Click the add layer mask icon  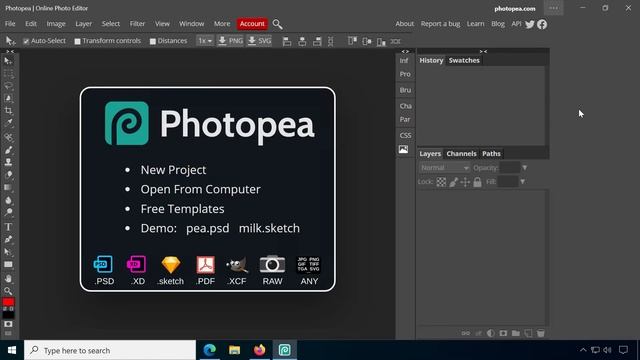pyautogui.click(x=503, y=333)
